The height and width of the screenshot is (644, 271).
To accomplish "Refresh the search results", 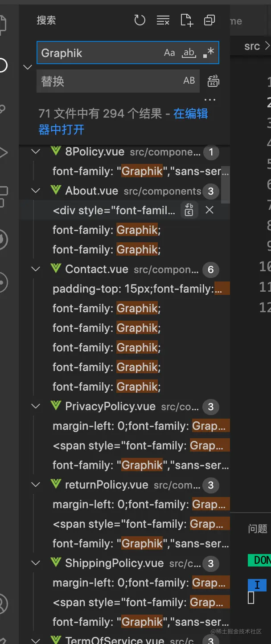I will pos(140,20).
